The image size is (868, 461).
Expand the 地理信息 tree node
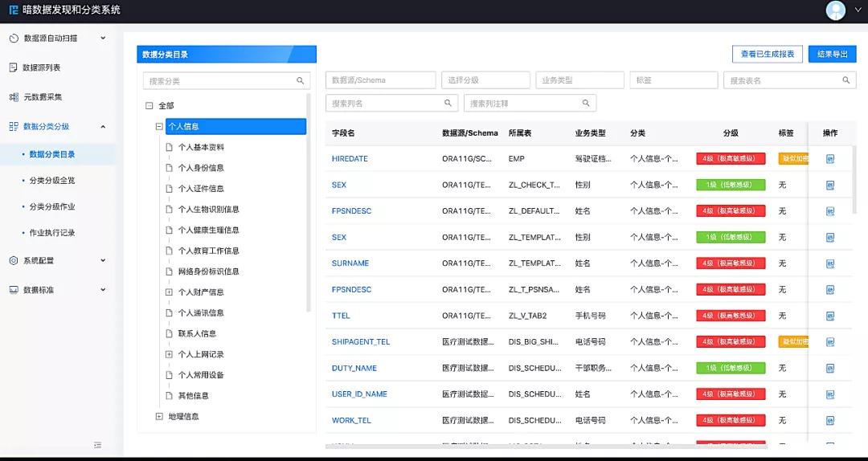pyautogui.click(x=159, y=416)
